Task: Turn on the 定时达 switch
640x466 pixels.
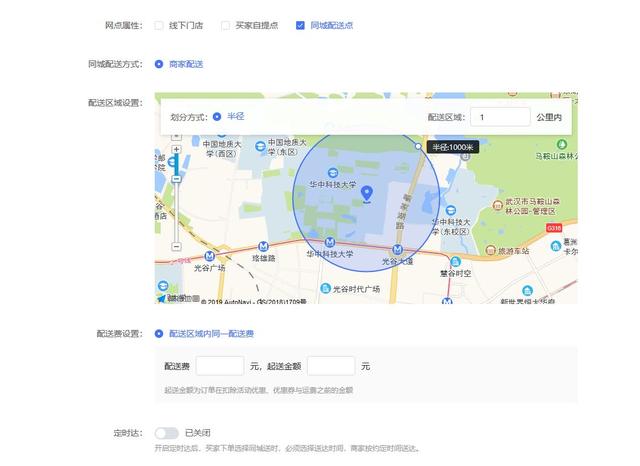Action: [167, 433]
